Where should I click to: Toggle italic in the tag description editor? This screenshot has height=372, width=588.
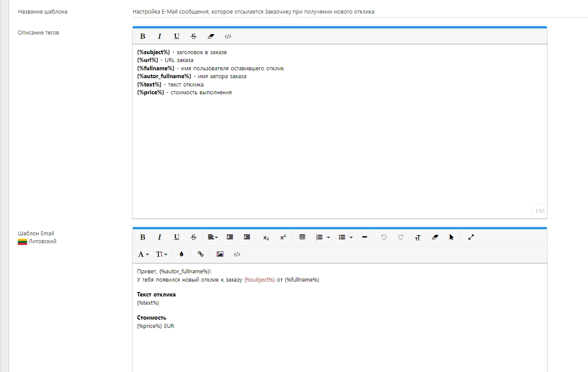click(159, 36)
